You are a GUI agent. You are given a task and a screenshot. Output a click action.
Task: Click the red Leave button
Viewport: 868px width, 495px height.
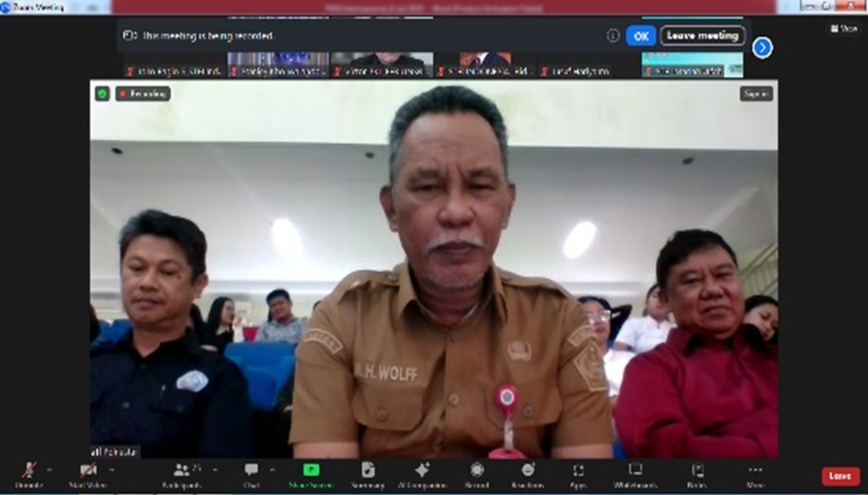click(x=840, y=476)
